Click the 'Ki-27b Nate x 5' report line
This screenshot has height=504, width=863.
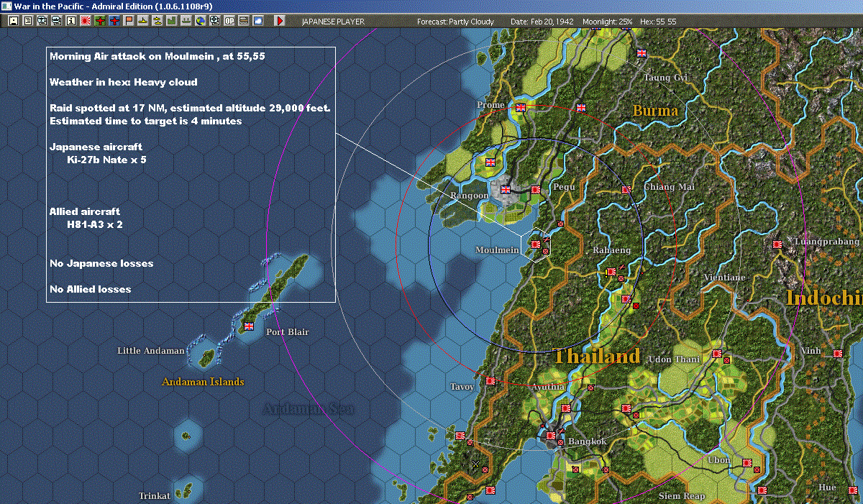(106, 160)
